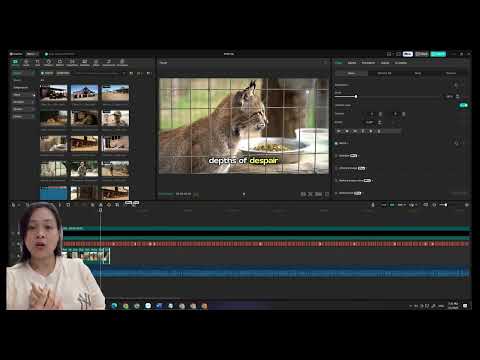Click the Import button in media panel

tap(47, 73)
